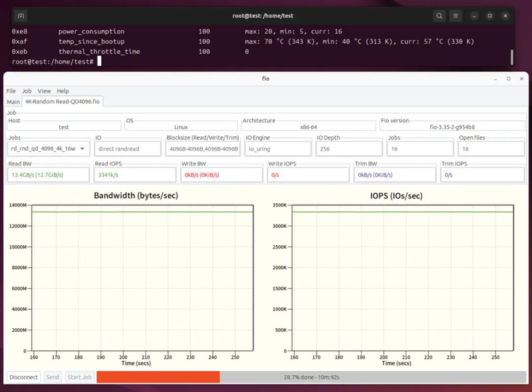Click the Fio version field
Viewport: 532px width, 392px height.
point(452,127)
